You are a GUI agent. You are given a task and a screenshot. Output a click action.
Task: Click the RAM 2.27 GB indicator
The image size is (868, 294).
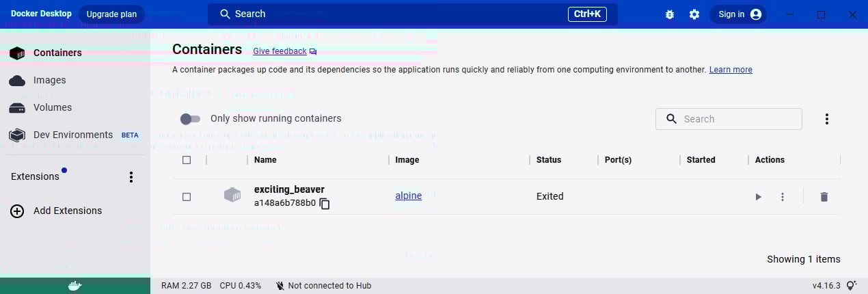187,286
